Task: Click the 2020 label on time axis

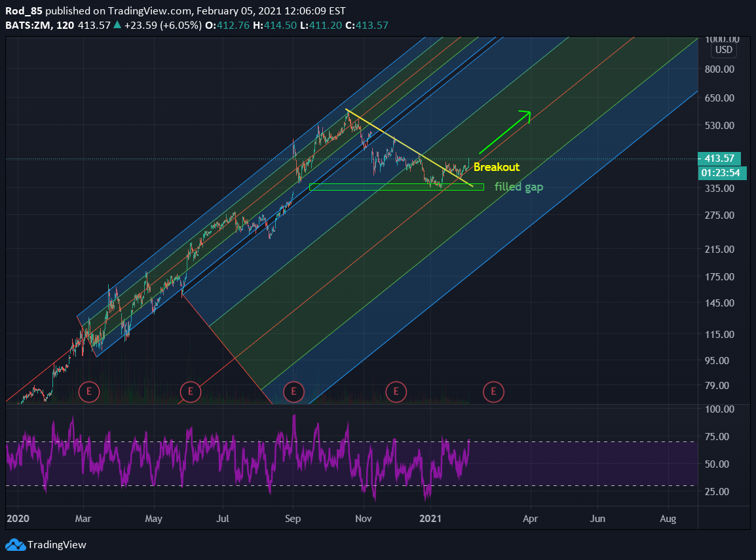Action: point(18,519)
